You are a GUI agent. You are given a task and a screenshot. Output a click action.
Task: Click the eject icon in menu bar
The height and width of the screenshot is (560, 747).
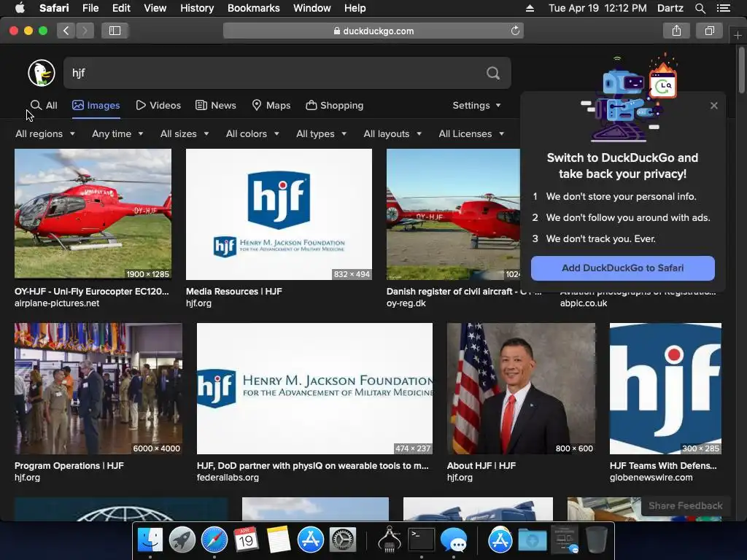pyautogui.click(x=530, y=8)
